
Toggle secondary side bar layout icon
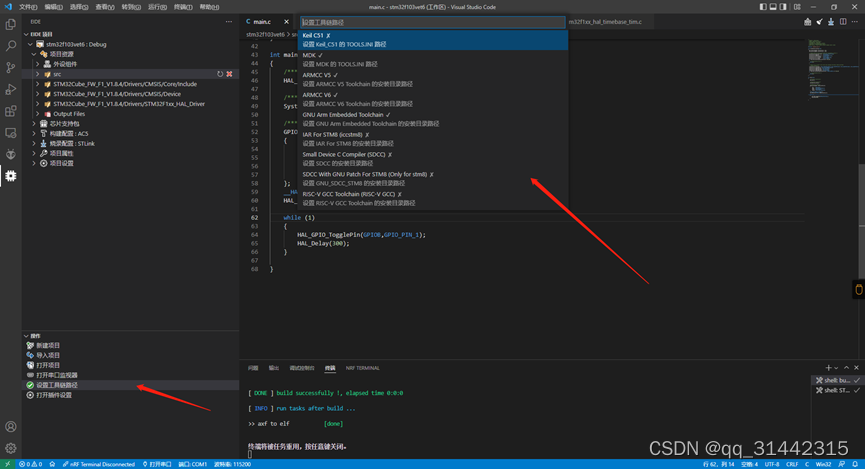783,7
